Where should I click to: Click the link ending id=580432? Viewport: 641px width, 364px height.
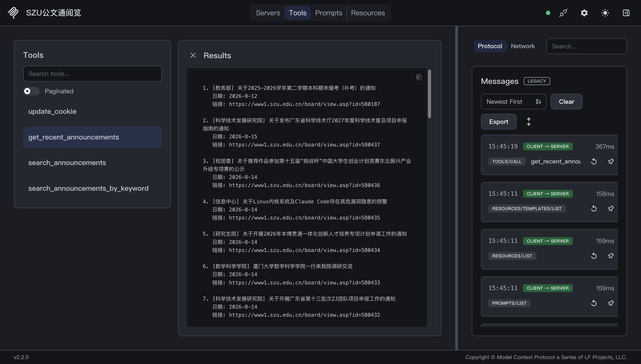304,315
